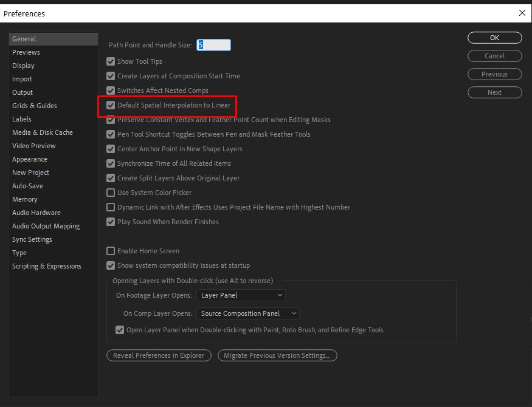
Task: Toggle Preserve Constant Vertex and Feather Point Count
Action: (111, 120)
